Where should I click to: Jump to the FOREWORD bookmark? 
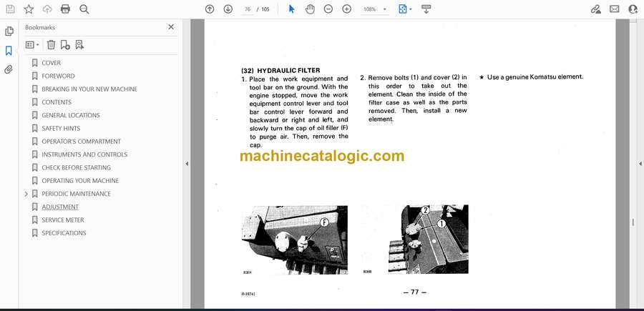(x=59, y=76)
